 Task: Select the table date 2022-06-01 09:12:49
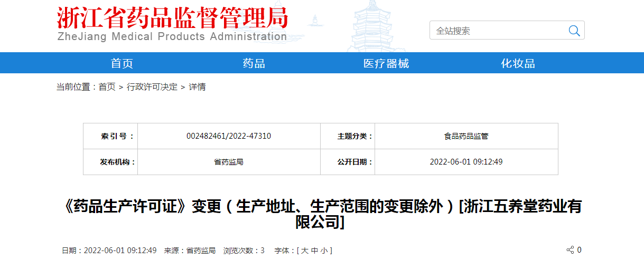(466, 162)
